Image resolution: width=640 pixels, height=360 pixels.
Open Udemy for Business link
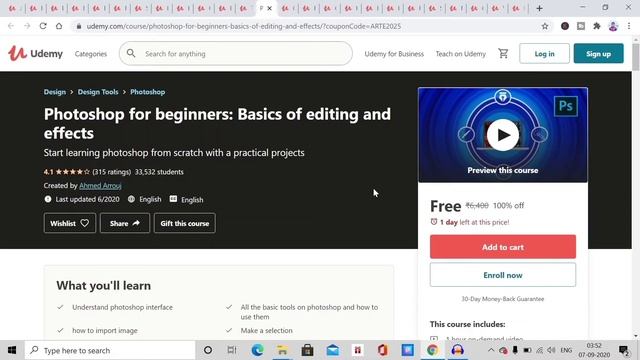(394, 54)
